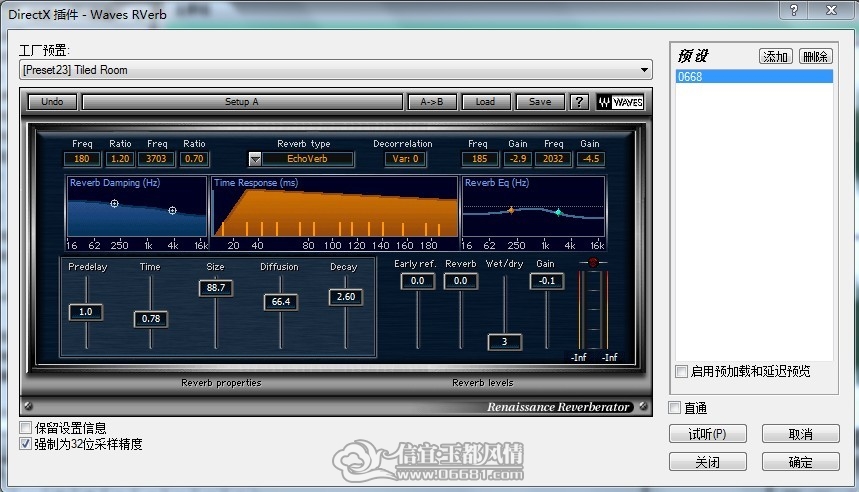
Task: Toggle the 保留设置信息 checkbox
Action: [x=25, y=427]
